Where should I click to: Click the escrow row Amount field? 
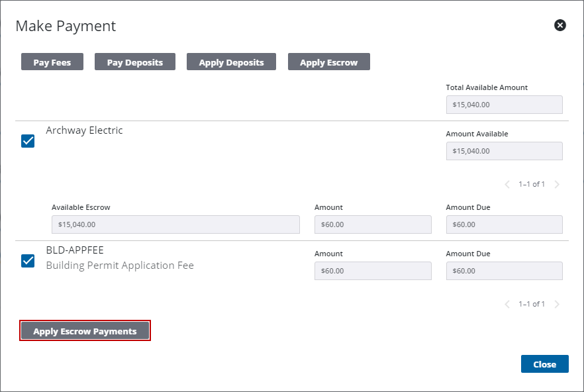(373, 224)
